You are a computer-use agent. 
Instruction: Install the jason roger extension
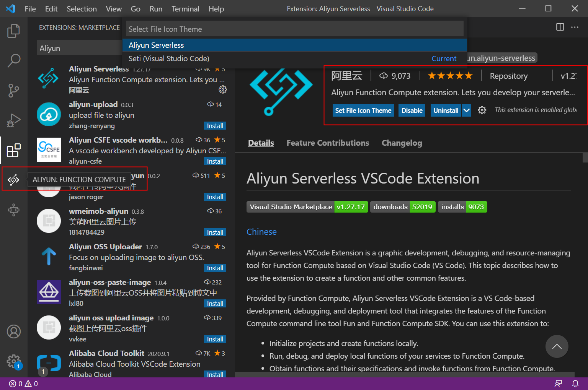[x=215, y=197]
